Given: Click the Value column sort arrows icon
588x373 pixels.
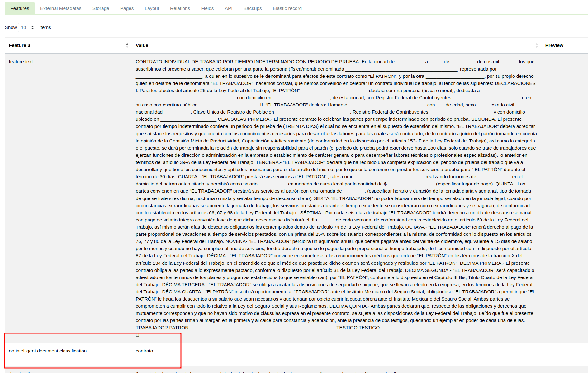Looking at the screenshot, I should (536, 45).
